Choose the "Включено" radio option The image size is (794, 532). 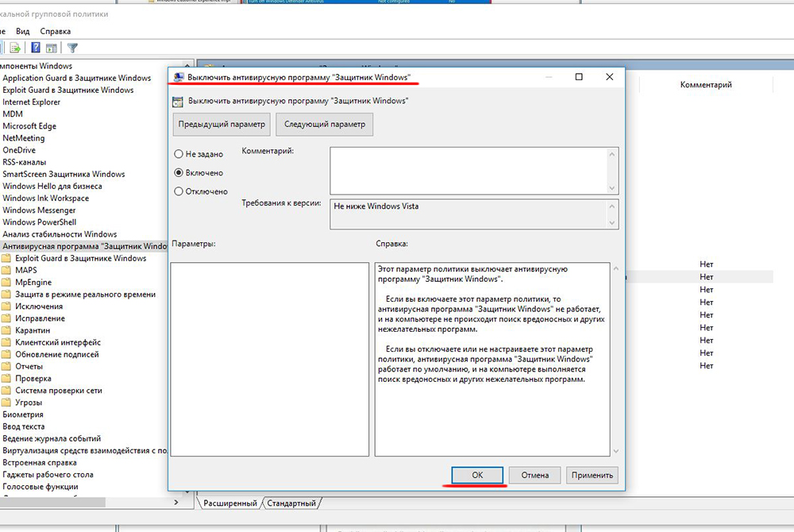click(179, 172)
